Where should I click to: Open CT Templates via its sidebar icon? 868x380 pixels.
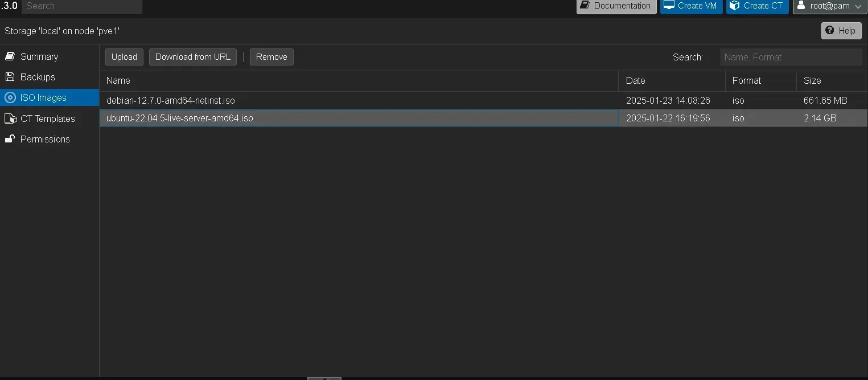pos(10,119)
